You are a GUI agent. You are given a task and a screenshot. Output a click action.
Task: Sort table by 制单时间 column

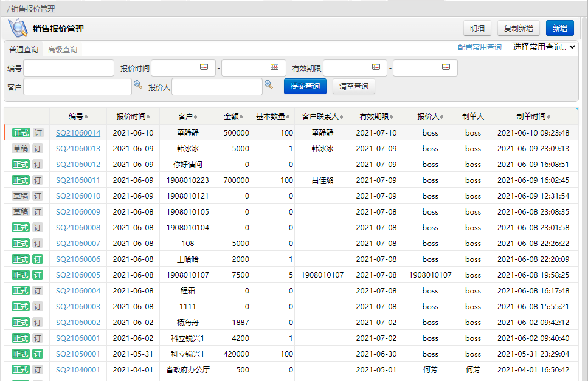533,117
